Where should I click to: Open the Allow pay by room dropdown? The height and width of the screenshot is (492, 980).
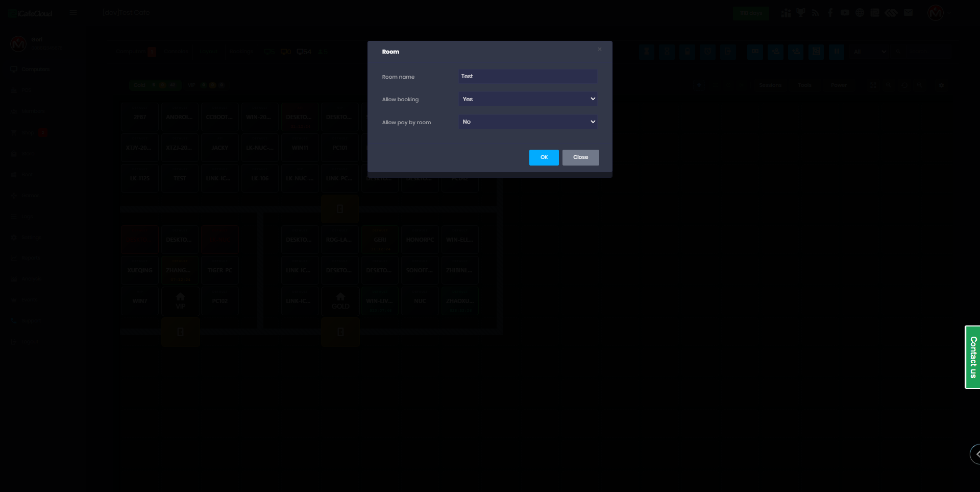tap(528, 122)
